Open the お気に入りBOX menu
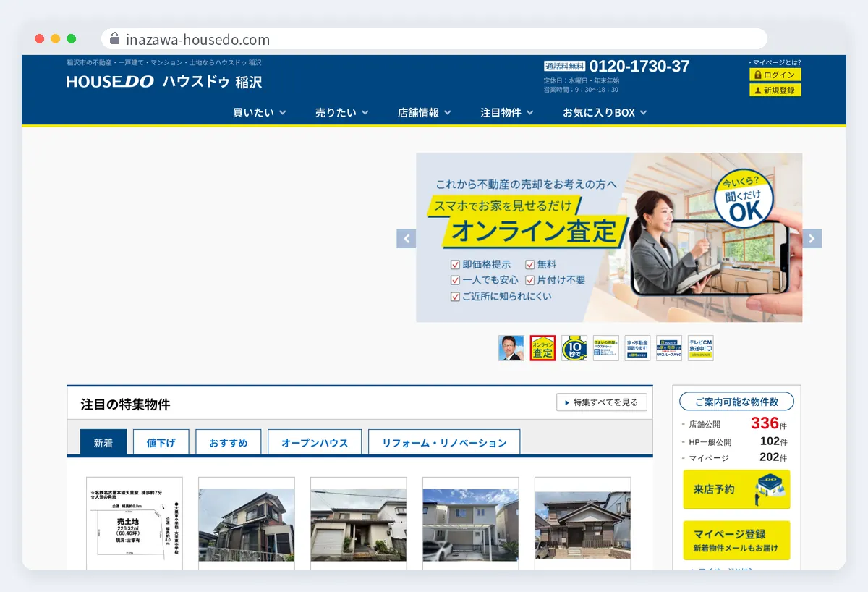Image resolution: width=868 pixels, height=592 pixels. [x=605, y=112]
